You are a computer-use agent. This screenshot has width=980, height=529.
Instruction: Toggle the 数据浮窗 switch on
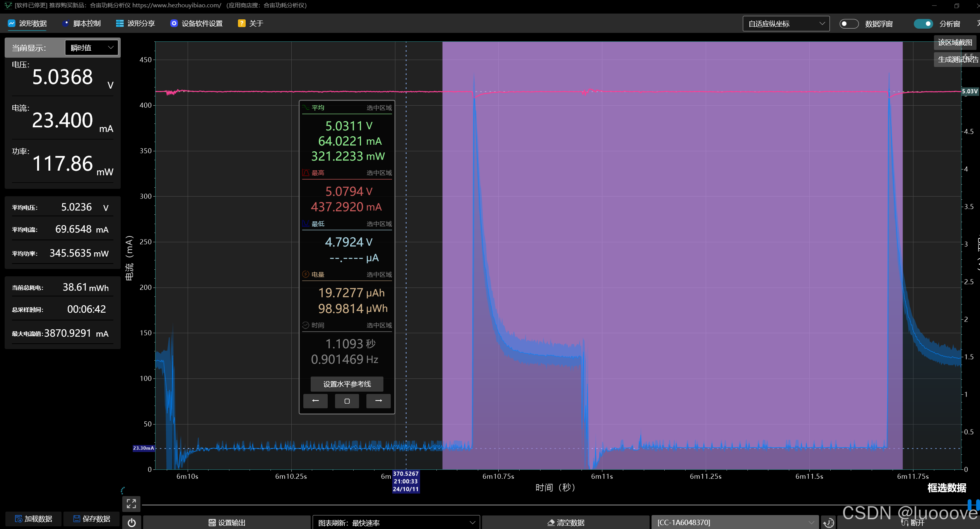848,24
